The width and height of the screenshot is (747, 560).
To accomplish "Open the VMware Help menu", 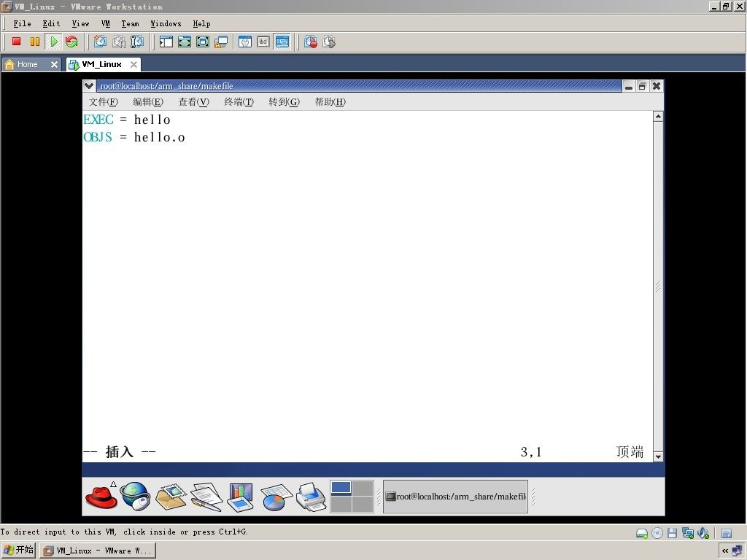I will 201,23.
